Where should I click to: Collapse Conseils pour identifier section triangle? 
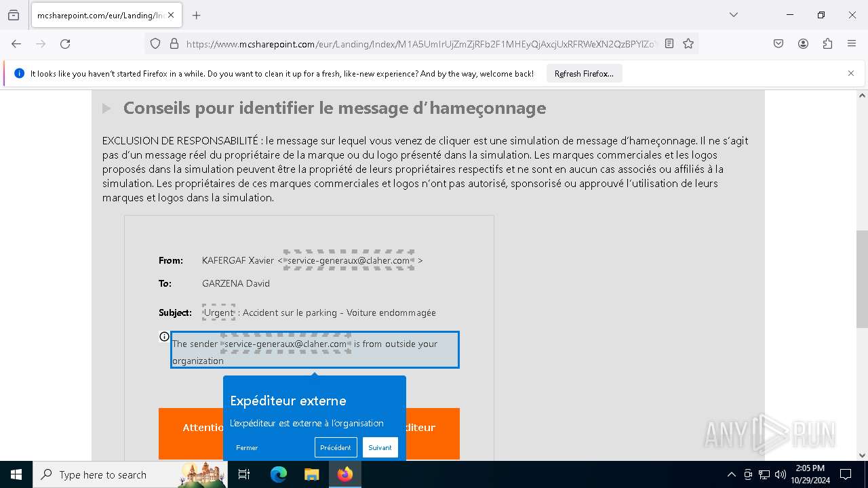tap(106, 108)
